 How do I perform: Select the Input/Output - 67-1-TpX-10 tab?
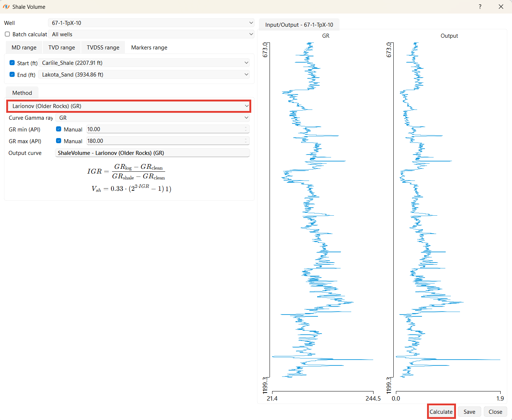[299, 25]
